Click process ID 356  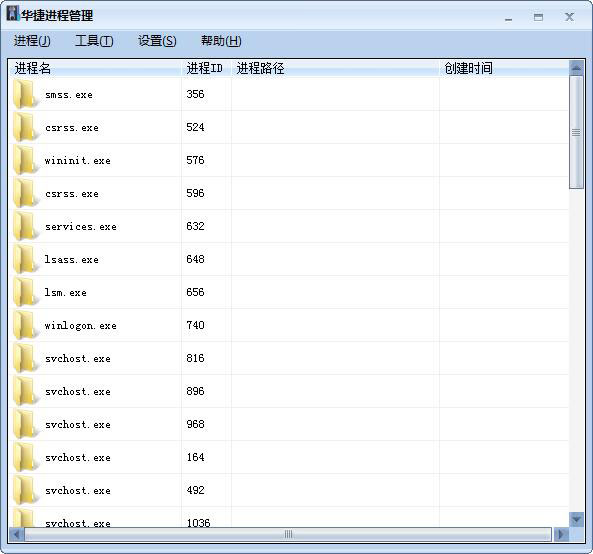(x=195, y=94)
